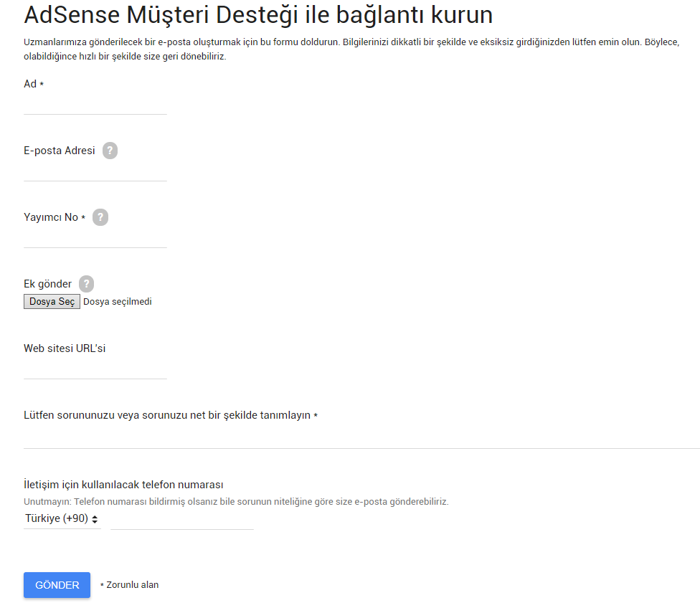Click the Dosya Seç file button
Screen dimensions: 700x608
[52, 302]
